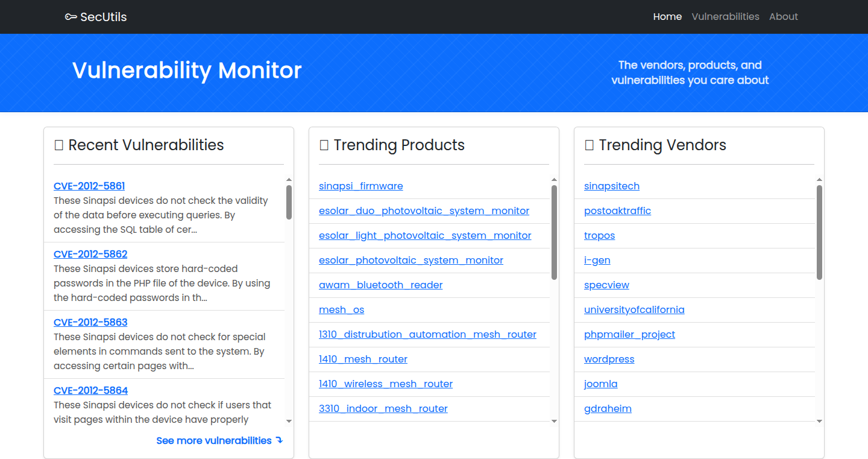This screenshot has width=868, height=459.
Task: Open esolar_photovoltaic_system_monitor product
Action: point(411,260)
